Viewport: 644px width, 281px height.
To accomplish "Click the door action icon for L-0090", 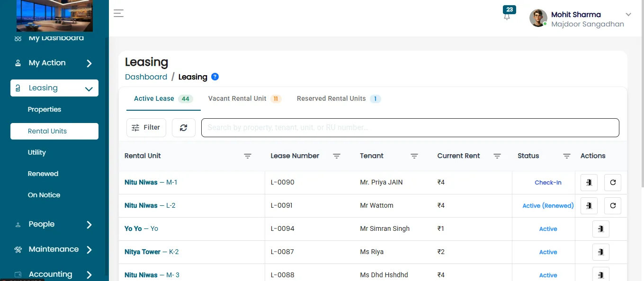I will click(589, 182).
